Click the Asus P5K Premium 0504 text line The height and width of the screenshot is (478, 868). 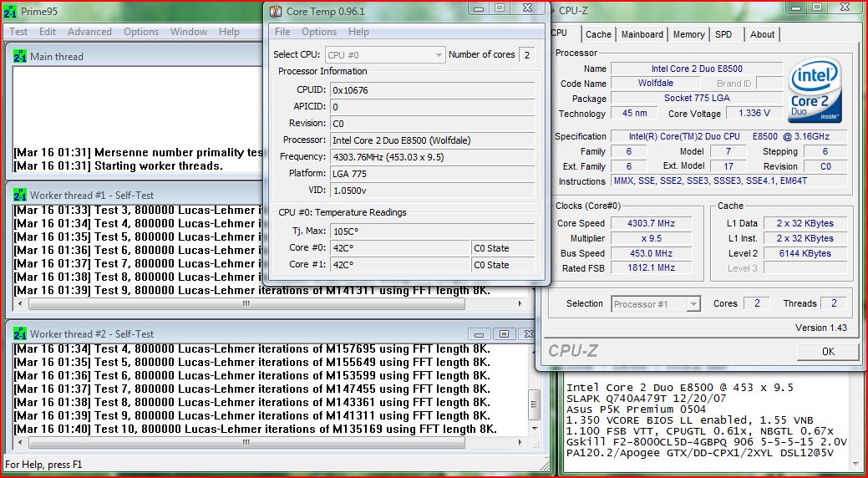point(636,409)
